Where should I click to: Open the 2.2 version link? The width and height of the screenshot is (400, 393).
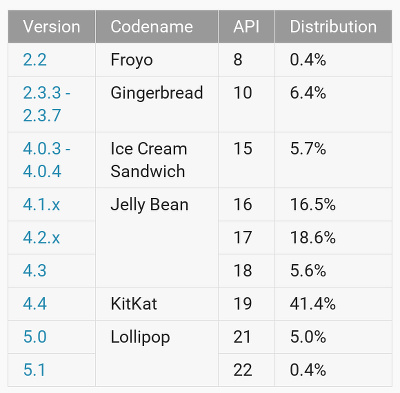pyautogui.click(x=35, y=60)
